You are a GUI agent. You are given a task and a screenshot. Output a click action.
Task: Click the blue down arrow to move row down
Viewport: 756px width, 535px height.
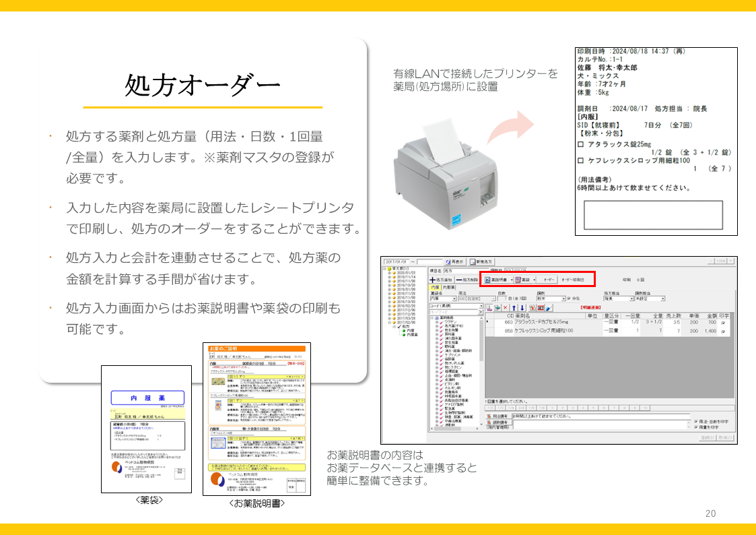(522, 308)
